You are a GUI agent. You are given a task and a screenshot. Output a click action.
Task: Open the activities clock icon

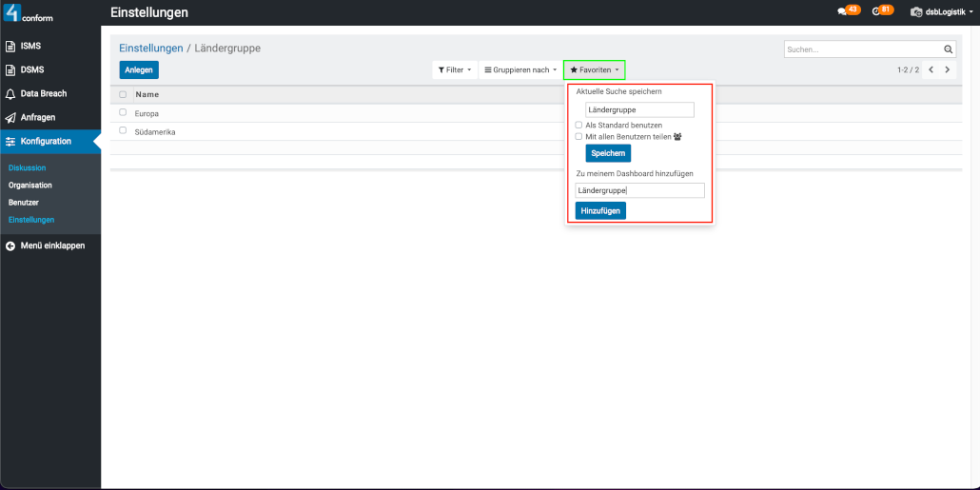[875, 11]
